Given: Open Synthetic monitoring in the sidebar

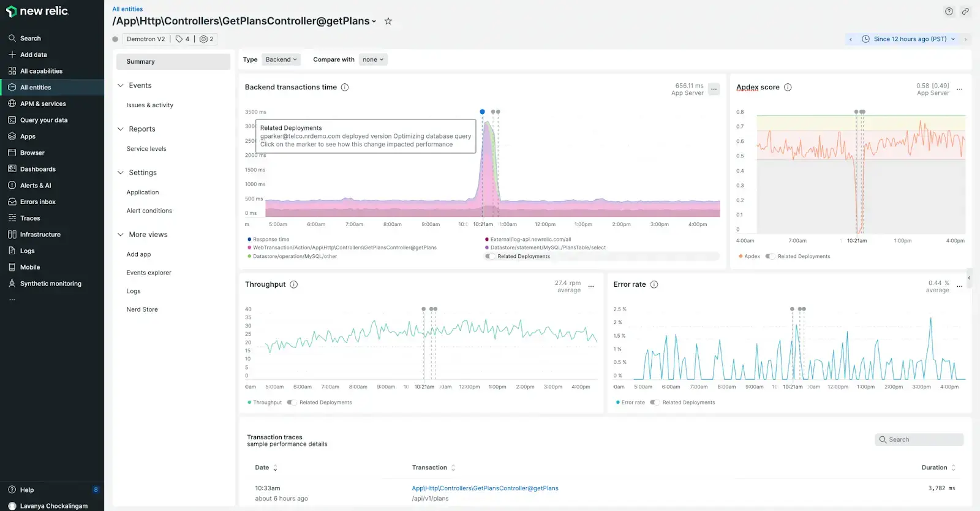Looking at the screenshot, I should point(50,284).
